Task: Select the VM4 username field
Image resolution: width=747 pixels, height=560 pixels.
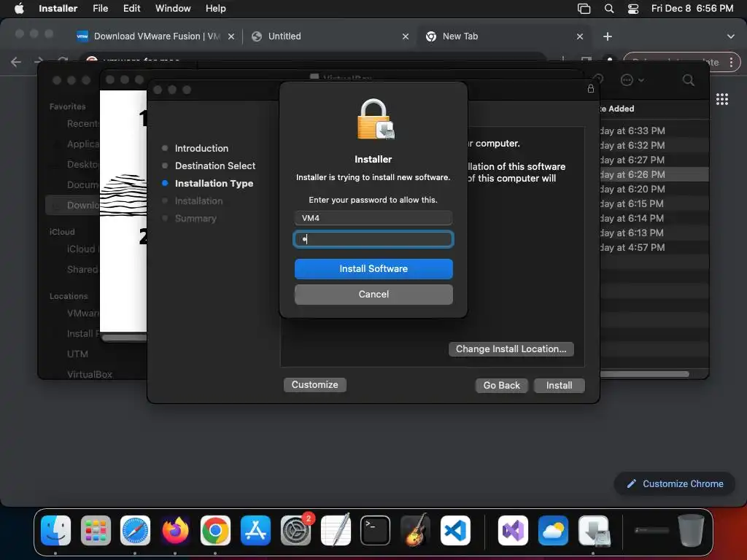Action: click(x=373, y=218)
